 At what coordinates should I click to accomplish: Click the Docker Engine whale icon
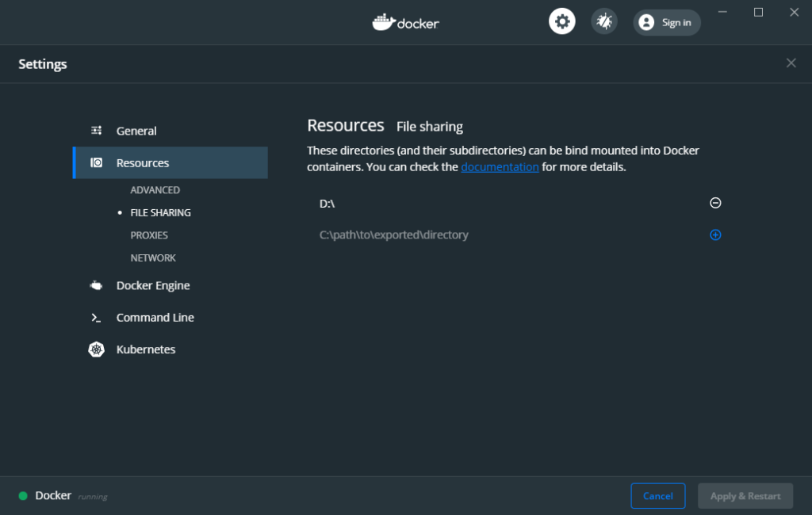(x=96, y=285)
